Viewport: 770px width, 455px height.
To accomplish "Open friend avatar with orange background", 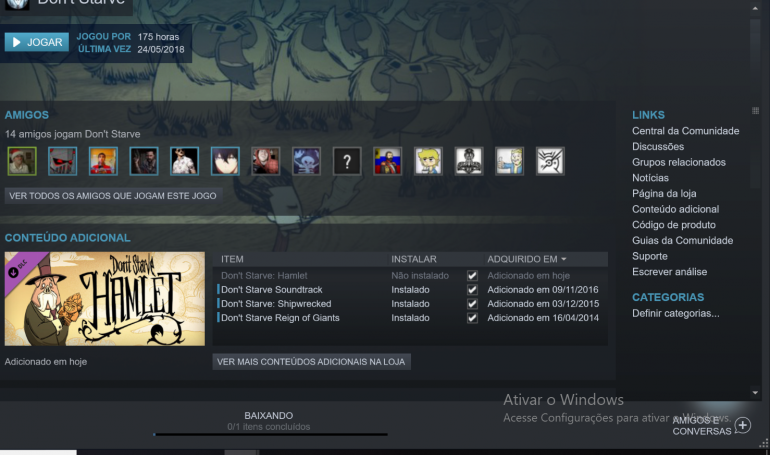I will [x=103, y=161].
